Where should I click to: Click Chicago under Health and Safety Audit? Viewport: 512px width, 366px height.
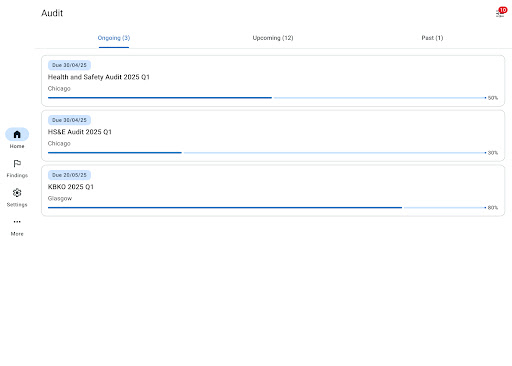(59, 89)
